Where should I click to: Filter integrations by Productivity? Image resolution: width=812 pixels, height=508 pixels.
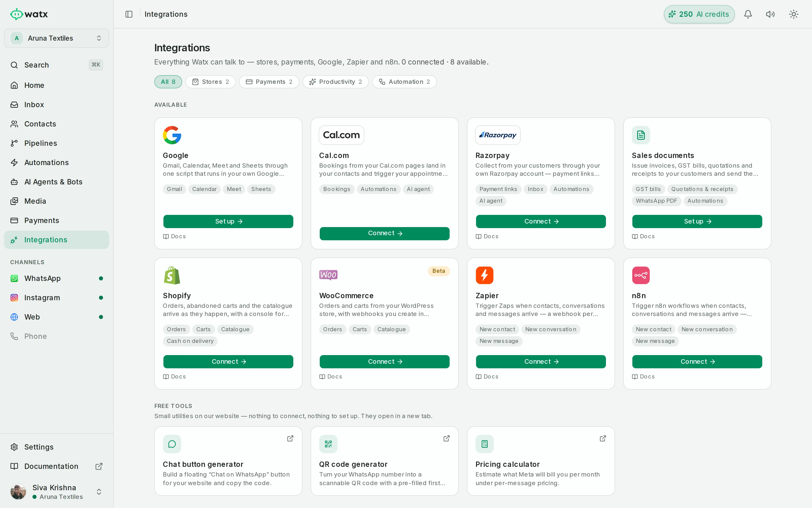[335, 82]
